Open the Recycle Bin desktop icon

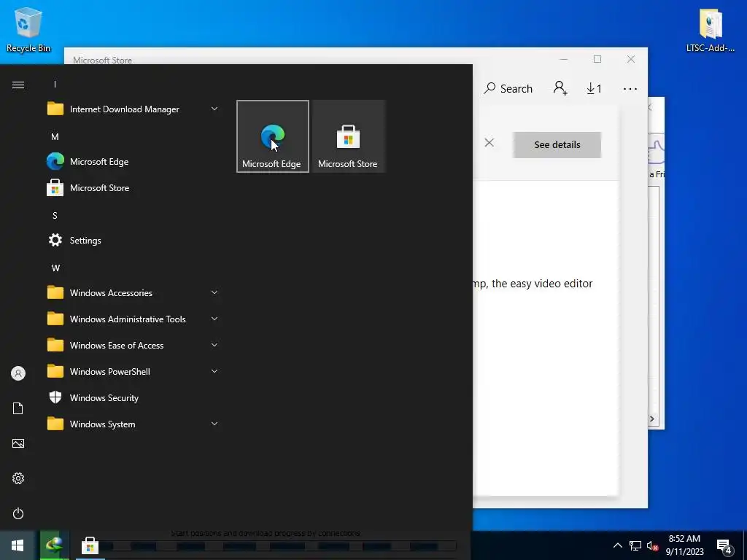click(28, 29)
